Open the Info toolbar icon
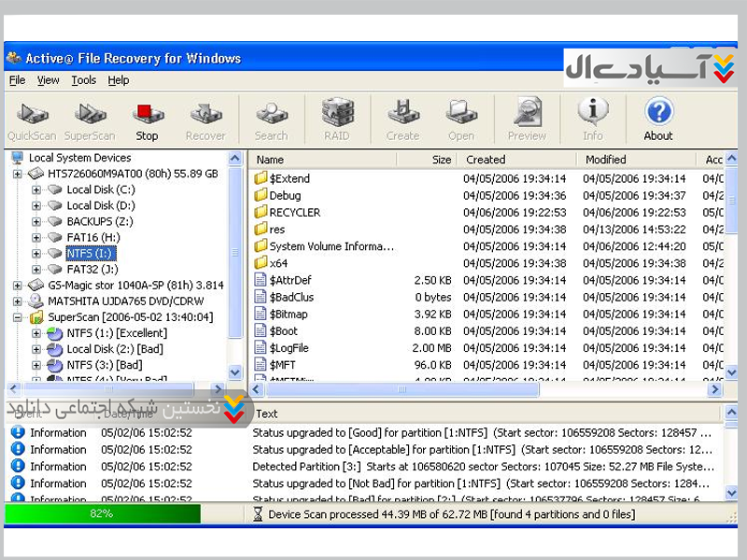This screenshot has height=560, width=747. (x=592, y=119)
